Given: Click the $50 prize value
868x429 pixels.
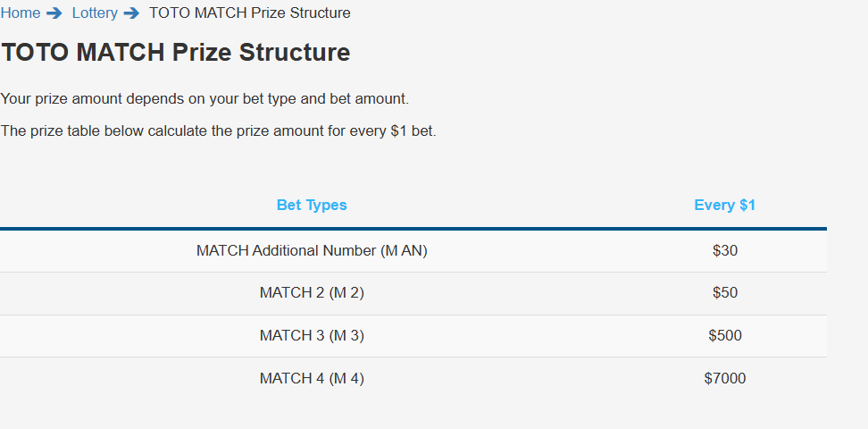Looking at the screenshot, I should coord(725,292).
